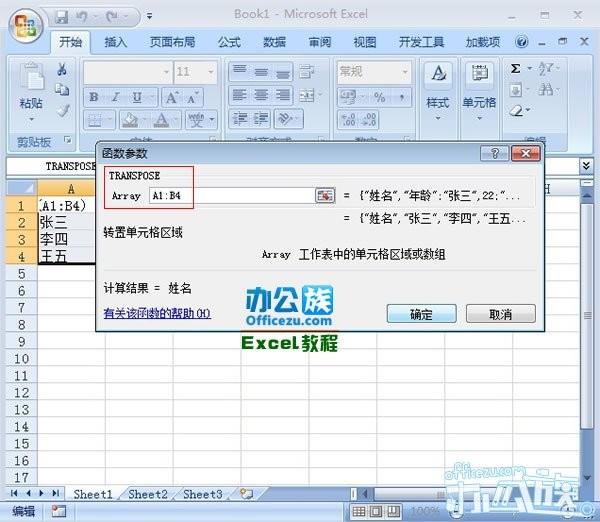Decrease decimal places

pos(369,119)
